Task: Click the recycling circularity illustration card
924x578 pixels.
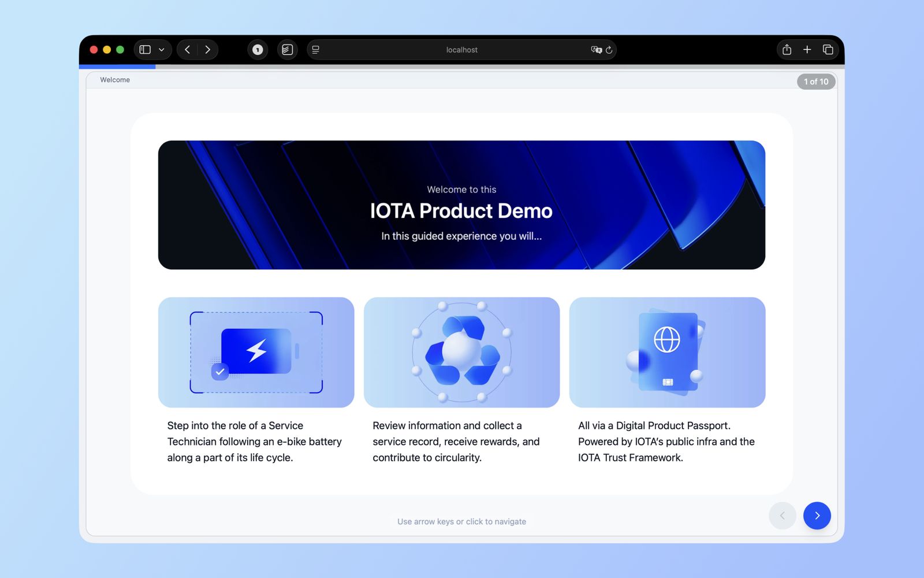Action: pos(461,353)
